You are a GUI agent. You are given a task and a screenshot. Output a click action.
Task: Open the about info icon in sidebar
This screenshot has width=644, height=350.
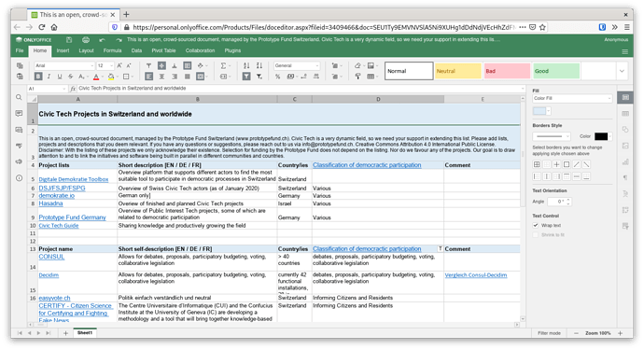(19, 178)
